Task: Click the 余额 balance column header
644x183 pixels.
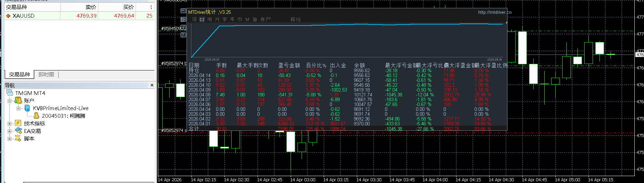Action: [360, 65]
